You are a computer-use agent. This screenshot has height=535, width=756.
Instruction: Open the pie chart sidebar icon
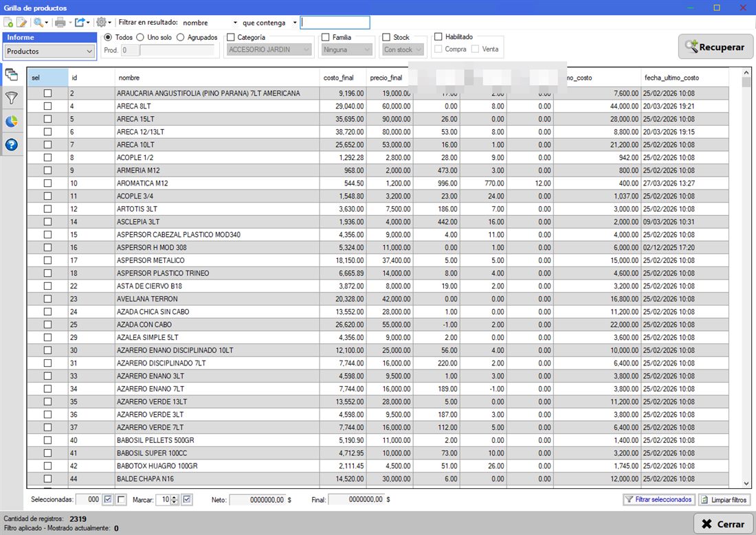click(x=12, y=122)
